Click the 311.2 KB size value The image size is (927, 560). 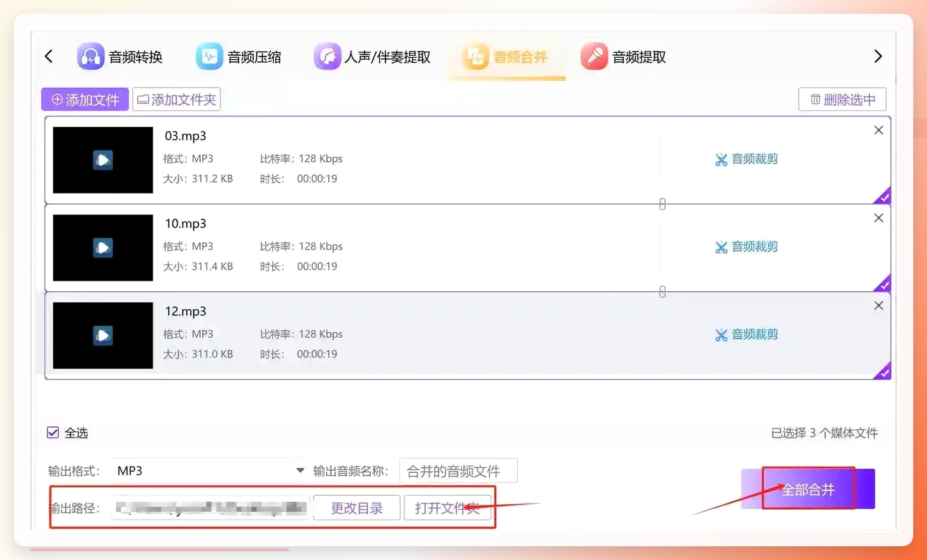213,178
